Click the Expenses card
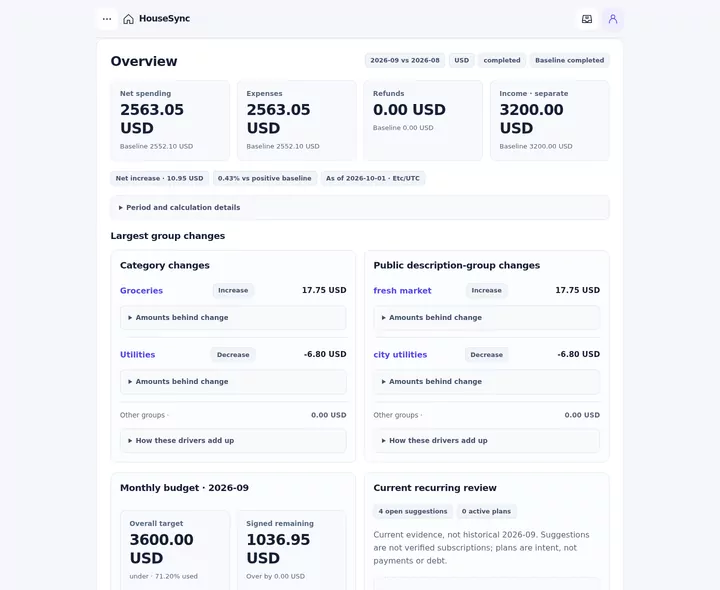The height and width of the screenshot is (590, 720). (x=297, y=121)
